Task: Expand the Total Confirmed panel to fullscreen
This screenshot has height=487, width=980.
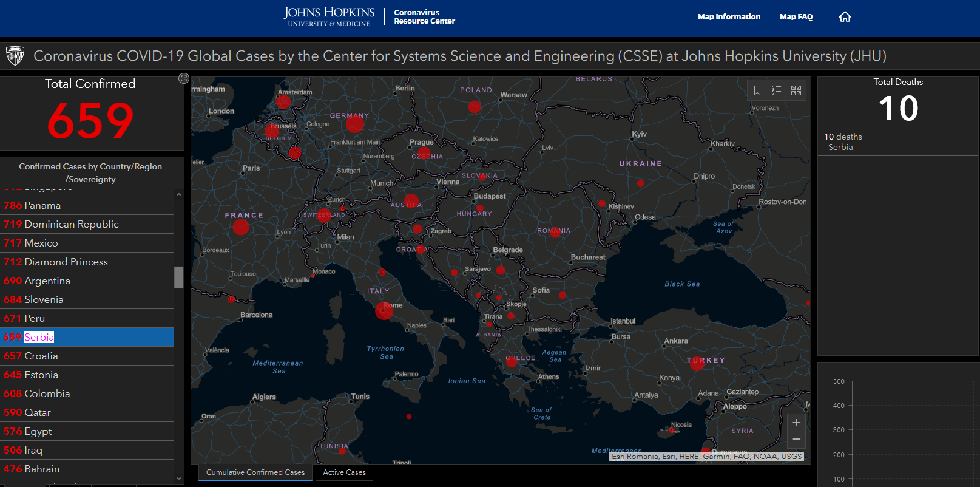Action: point(184,78)
